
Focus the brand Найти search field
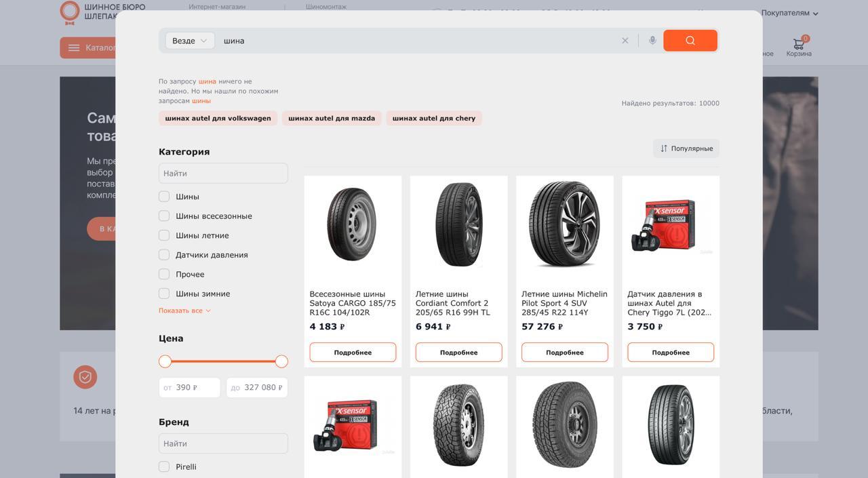(223, 443)
